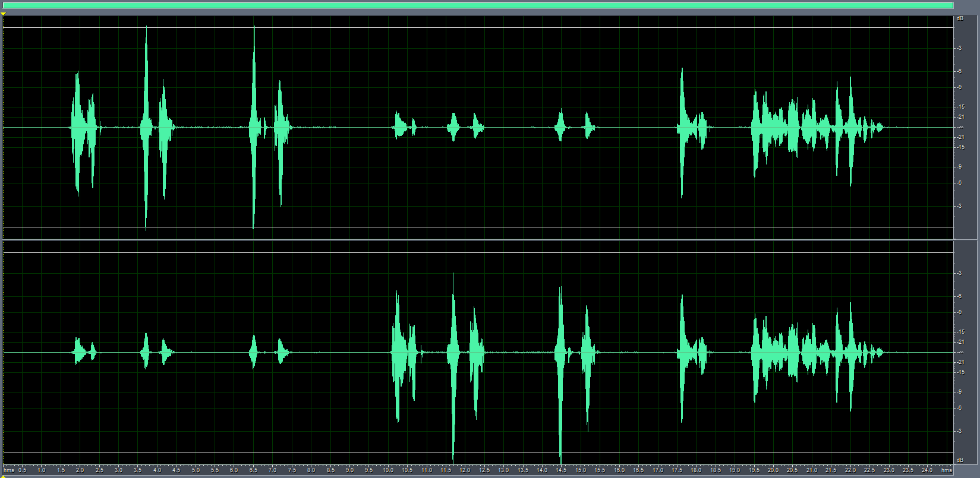This screenshot has width=980, height=478.
Task: Click the hms label at ruler's right end
Action: coord(946,470)
